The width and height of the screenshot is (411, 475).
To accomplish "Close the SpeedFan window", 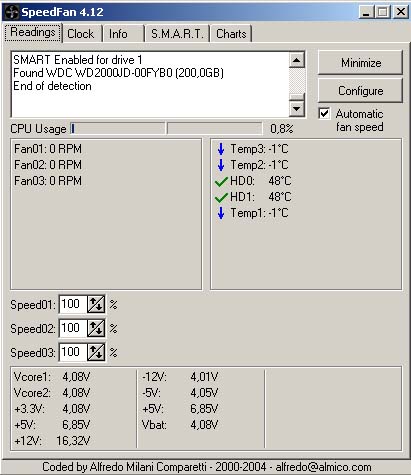I will point(400,12).
